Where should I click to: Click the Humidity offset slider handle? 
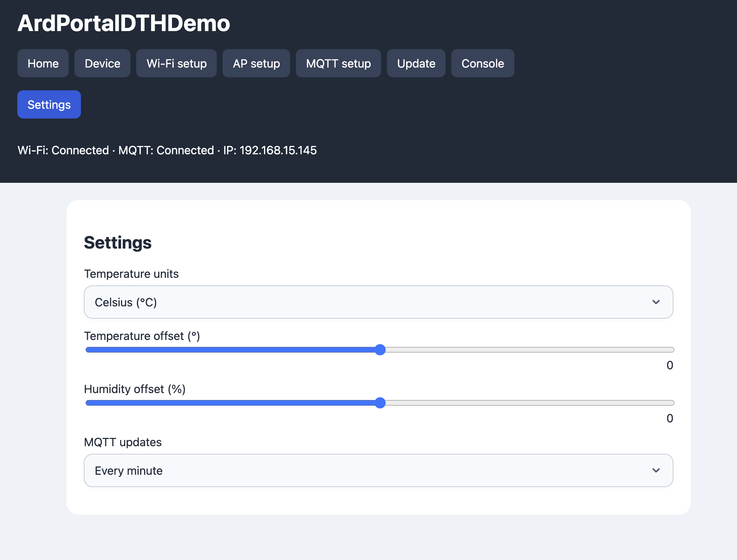(x=380, y=403)
